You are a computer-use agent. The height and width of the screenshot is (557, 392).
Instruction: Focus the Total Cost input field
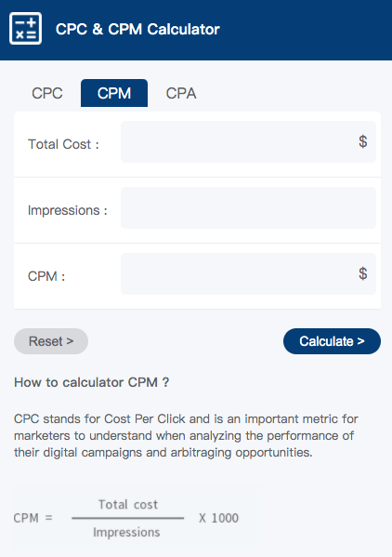point(248,141)
